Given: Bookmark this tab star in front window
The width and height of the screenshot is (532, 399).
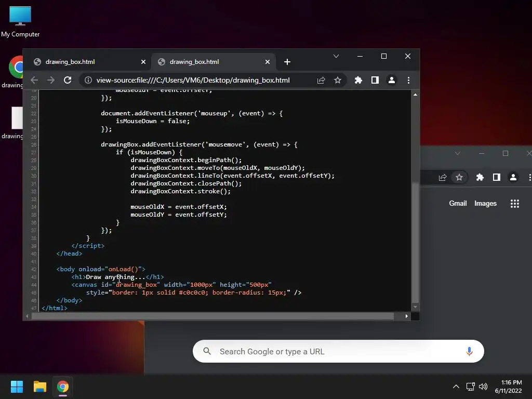Looking at the screenshot, I should click(338, 80).
